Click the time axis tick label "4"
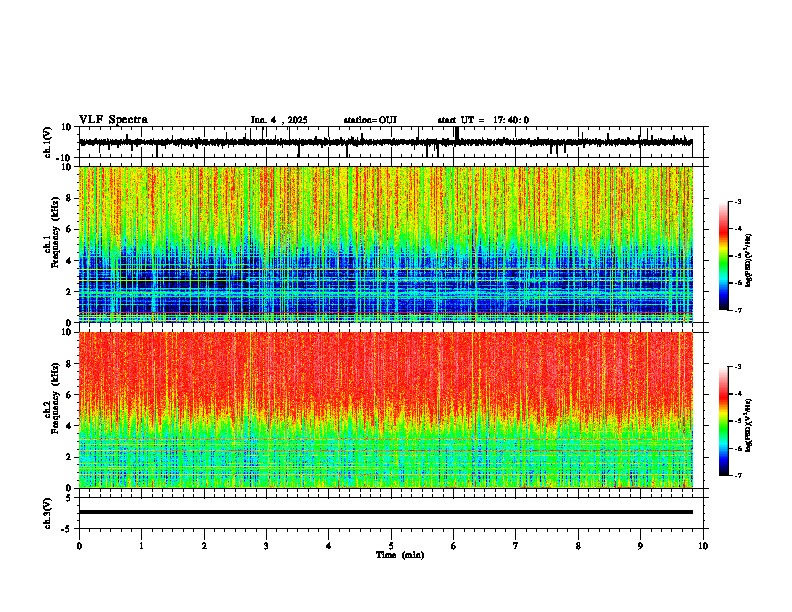Viewport: 792px width, 612px height. point(329,546)
